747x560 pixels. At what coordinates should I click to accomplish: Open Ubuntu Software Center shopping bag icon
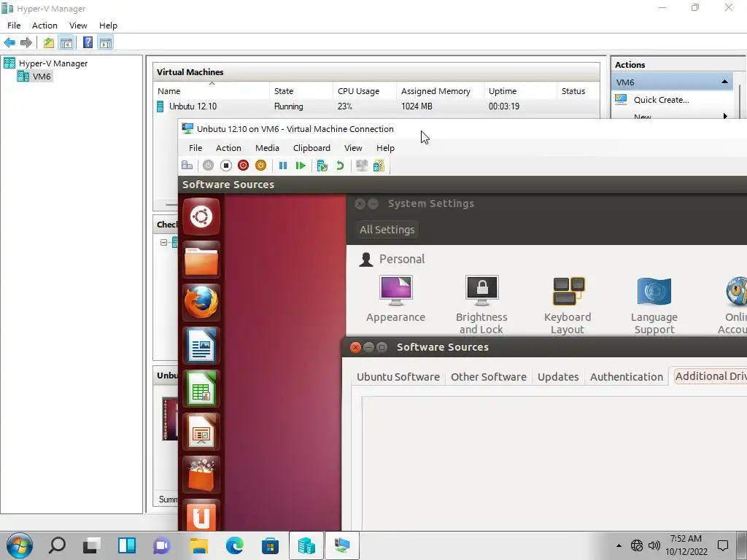coord(201,474)
